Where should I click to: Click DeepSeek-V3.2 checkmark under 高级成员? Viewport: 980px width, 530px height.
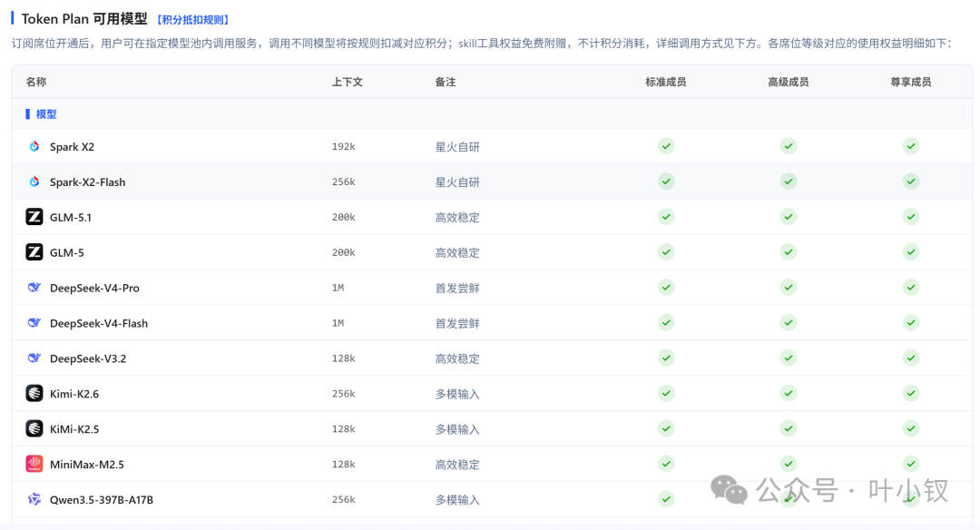(x=789, y=358)
